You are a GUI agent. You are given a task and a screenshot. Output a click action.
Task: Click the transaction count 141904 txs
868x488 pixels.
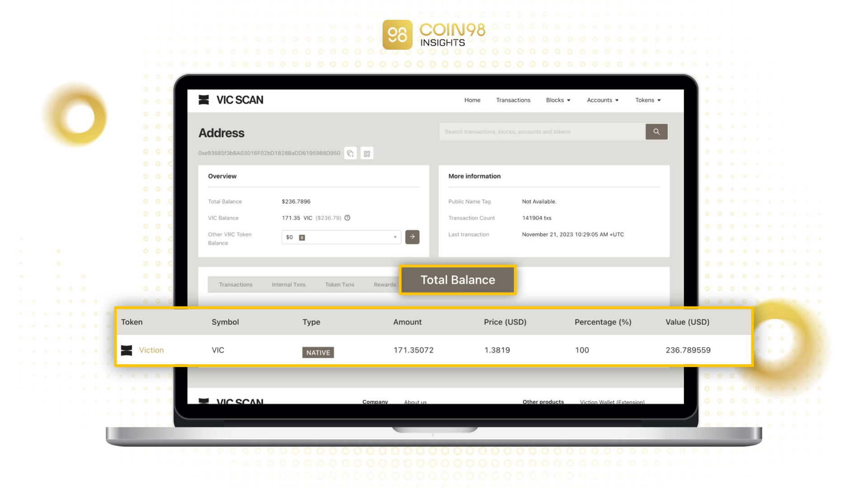click(537, 218)
